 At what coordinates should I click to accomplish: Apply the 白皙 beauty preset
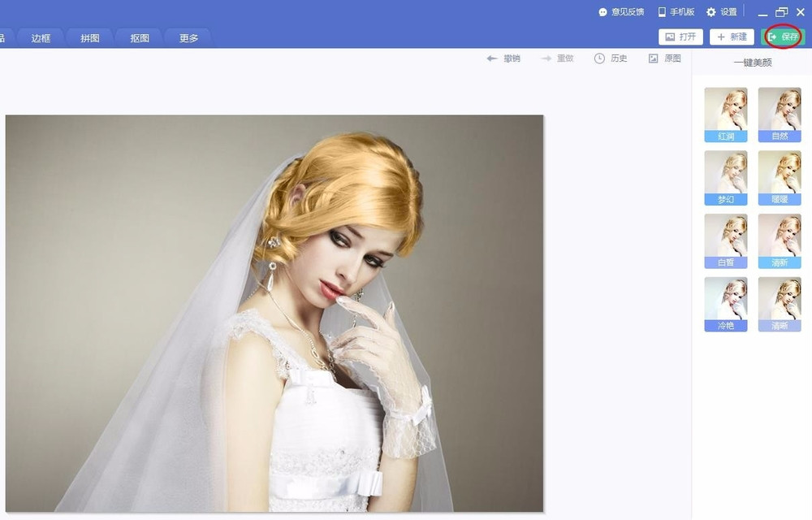[726, 240]
